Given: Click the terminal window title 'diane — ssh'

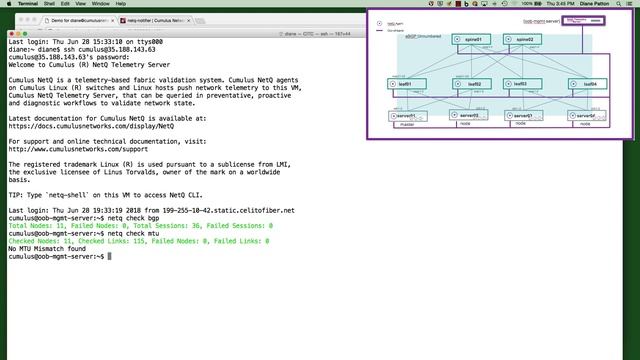Looking at the screenshot, I should tap(314, 34).
